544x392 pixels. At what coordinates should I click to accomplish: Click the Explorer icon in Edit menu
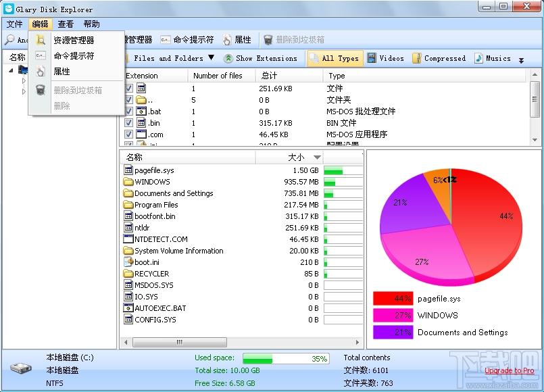[41, 41]
